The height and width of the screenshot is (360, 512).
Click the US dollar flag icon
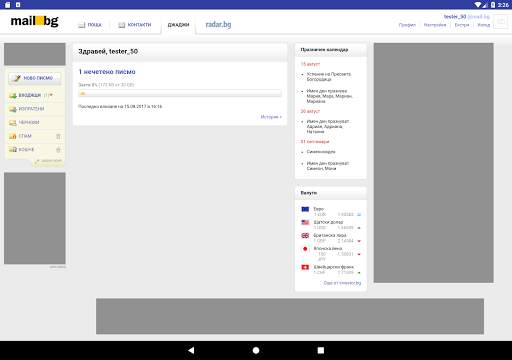pyautogui.click(x=305, y=222)
